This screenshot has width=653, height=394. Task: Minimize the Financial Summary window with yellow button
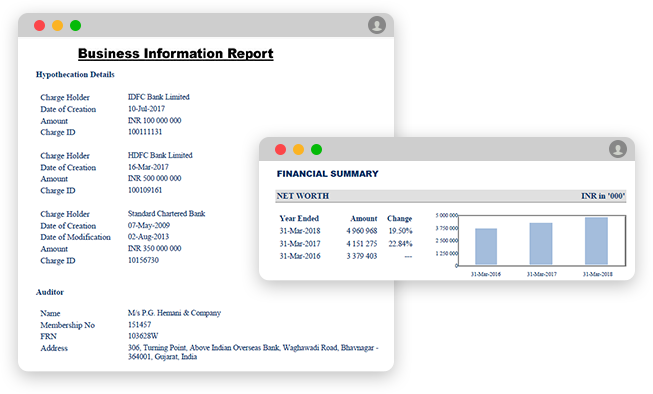pos(298,149)
